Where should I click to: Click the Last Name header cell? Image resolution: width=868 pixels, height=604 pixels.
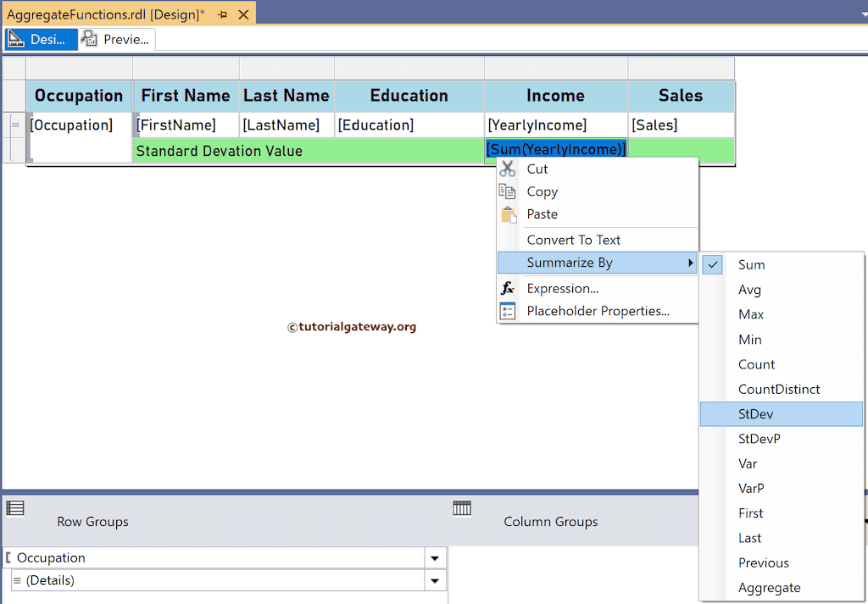(x=287, y=97)
